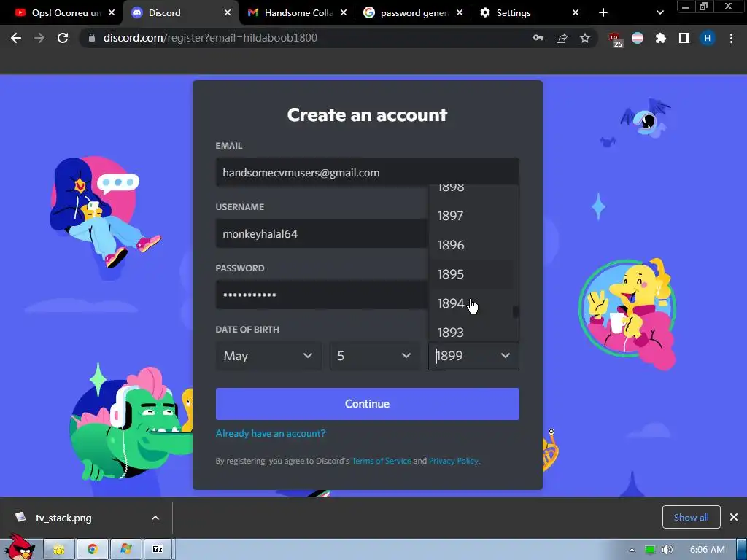This screenshot has width=747, height=560.
Task: Open the tab search chevron
Action: tap(659, 13)
